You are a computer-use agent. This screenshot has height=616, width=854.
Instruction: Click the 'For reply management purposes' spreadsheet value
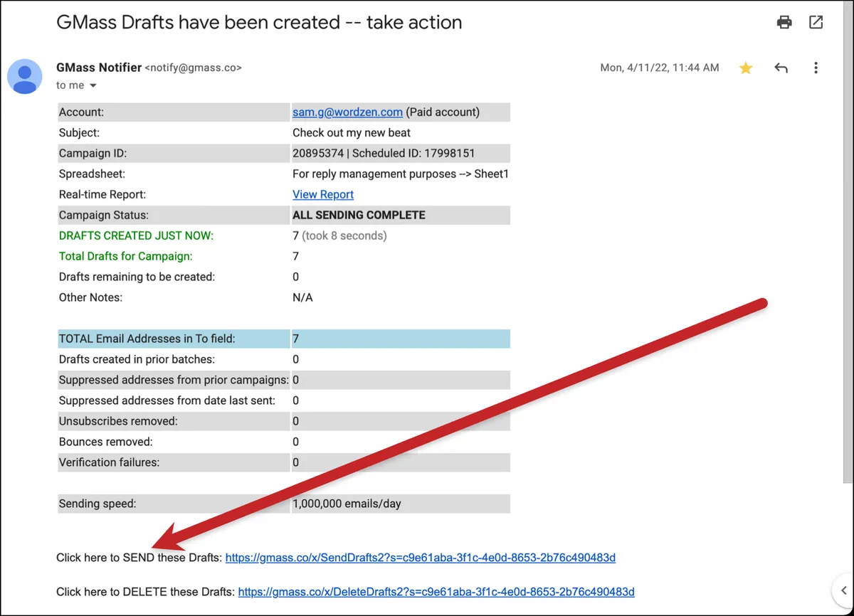click(401, 174)
